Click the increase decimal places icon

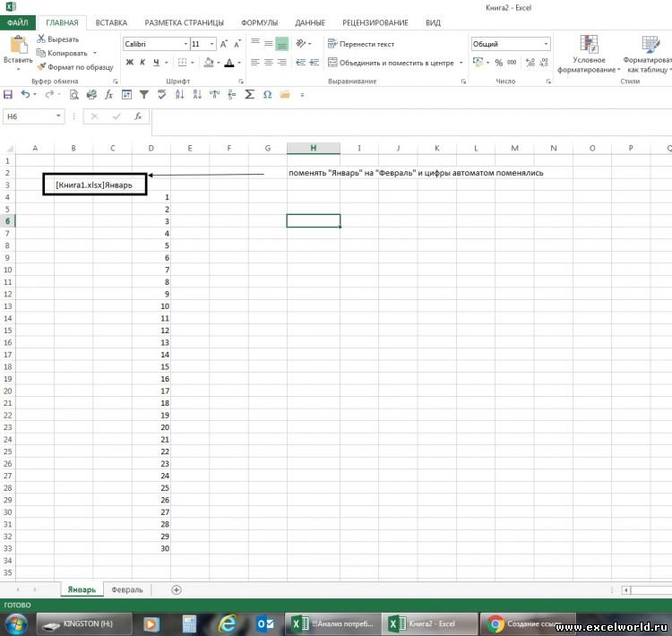(x=530, y=63)
